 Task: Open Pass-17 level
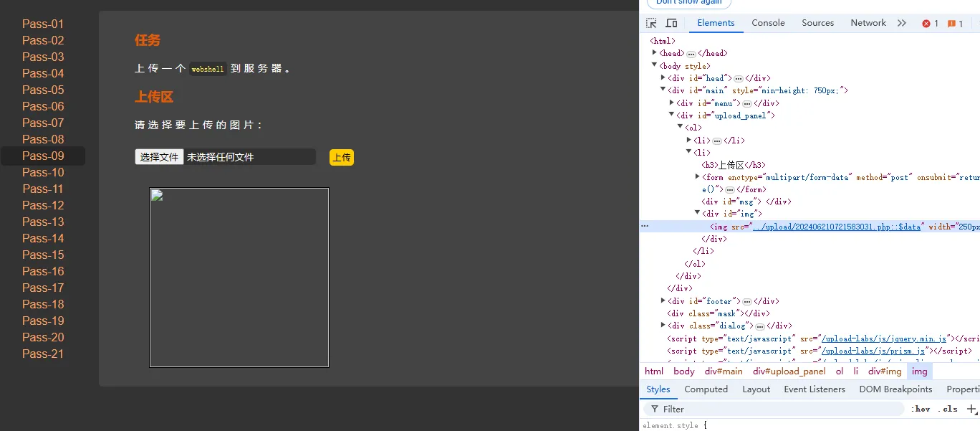[x=43, y=288]
